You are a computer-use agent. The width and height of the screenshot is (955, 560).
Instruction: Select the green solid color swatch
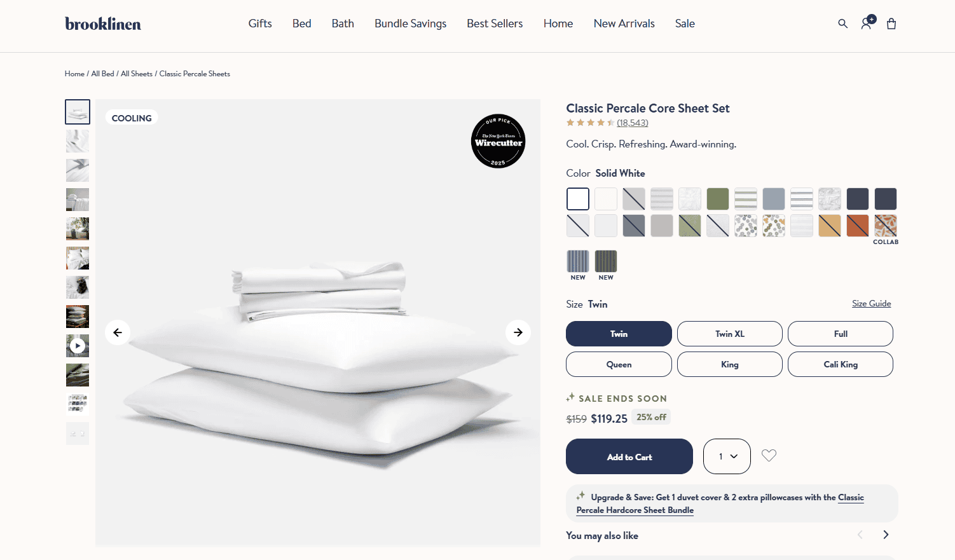click(718, 199)
